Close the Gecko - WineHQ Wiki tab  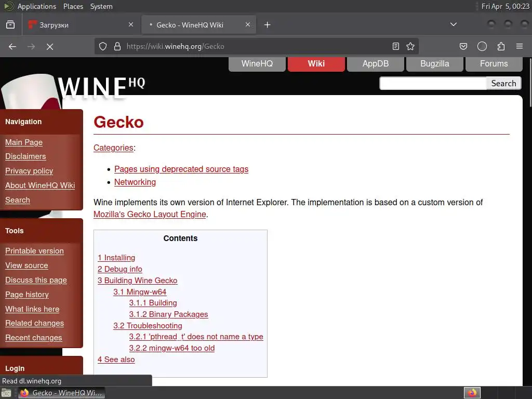(x=248, y=24)
